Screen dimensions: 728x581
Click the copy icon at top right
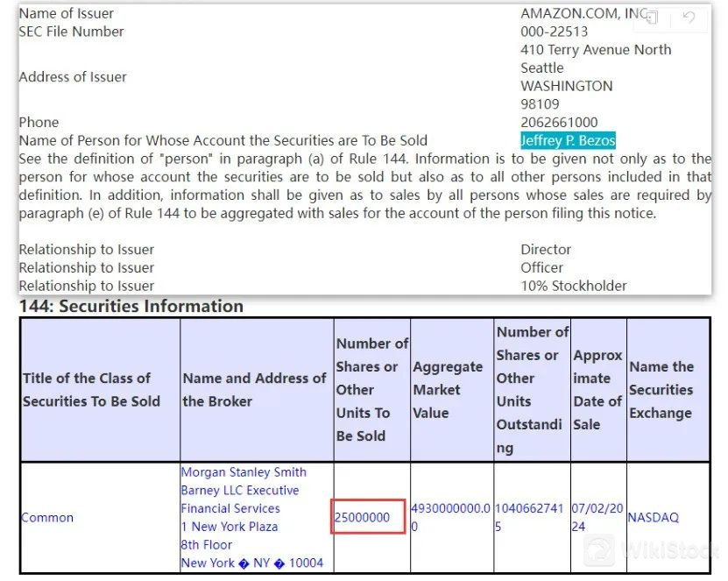pos(652,18)
